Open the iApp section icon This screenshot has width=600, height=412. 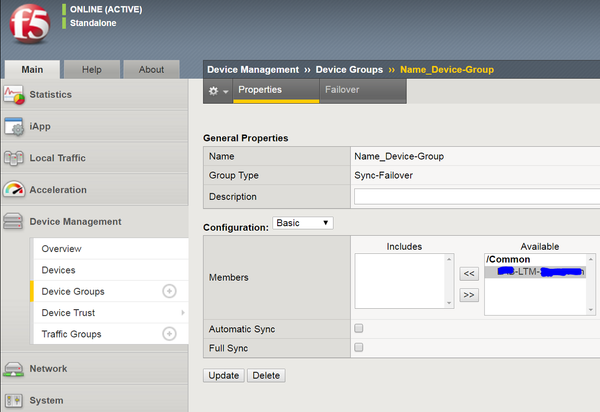(x=15, y=127)
